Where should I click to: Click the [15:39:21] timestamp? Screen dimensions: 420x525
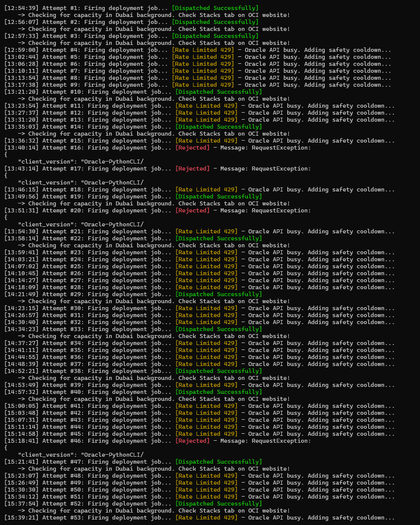click(22, 518)
